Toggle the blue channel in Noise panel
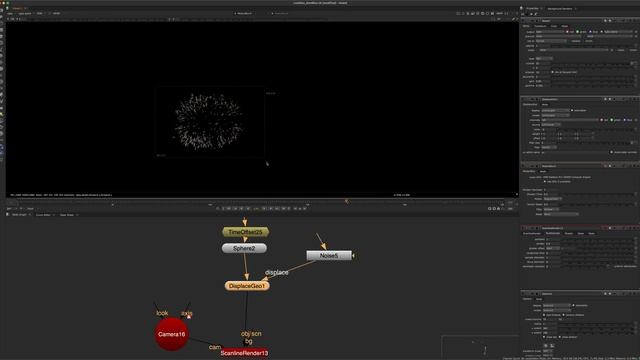The image size is (640, 360). (590, 31)
